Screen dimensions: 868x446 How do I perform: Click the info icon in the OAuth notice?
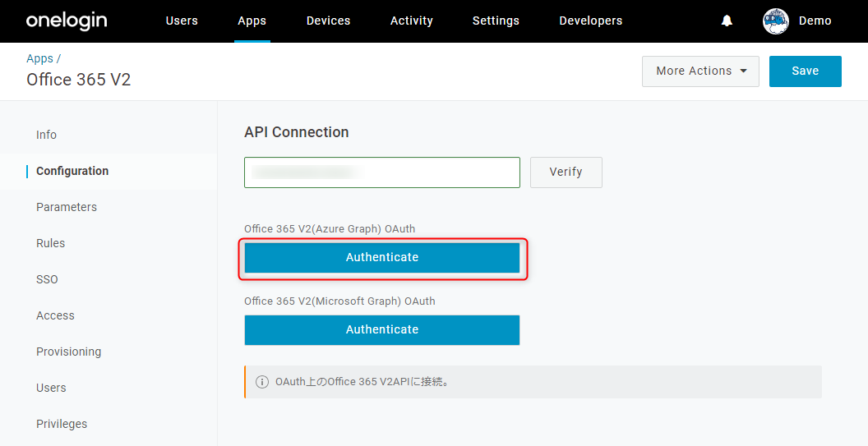pos(262,382)
